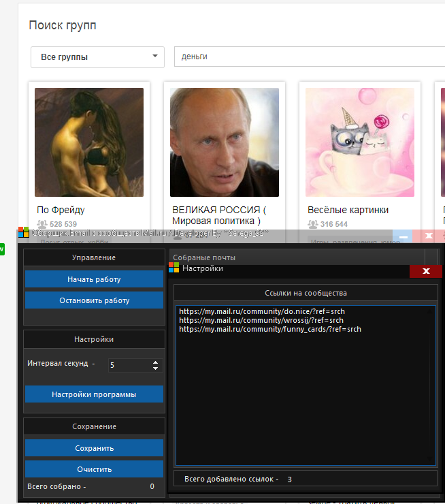Image resolution: width=445 pixels, height=504 pixels.
Task: Click the Сохранение section header
Action: [x=94, y=426]
